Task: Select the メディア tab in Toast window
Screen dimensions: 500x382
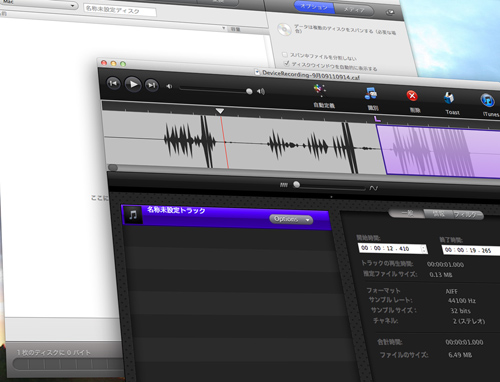Action: tap(354, 10)
